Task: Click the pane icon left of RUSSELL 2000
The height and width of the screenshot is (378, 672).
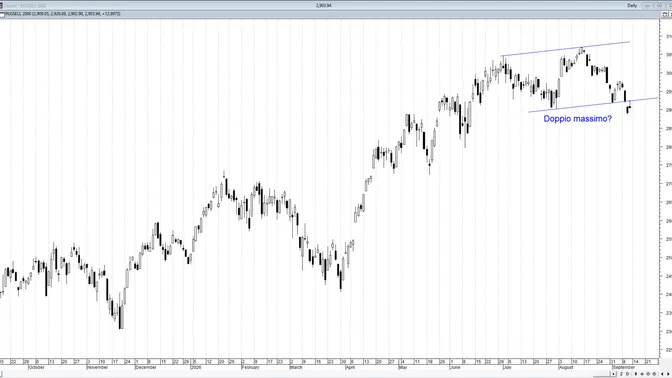Action: [x=2, y=14]
